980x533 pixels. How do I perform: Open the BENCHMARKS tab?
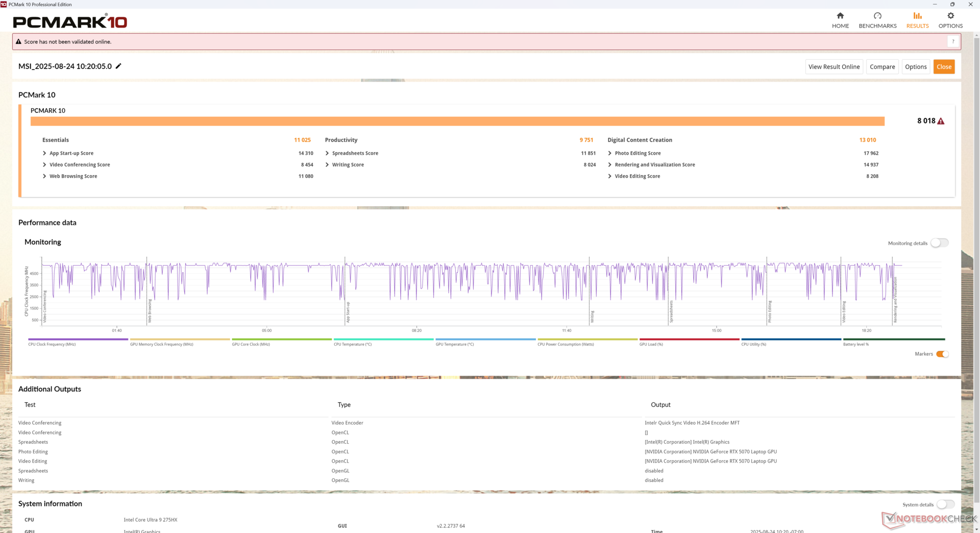(877, 20)
